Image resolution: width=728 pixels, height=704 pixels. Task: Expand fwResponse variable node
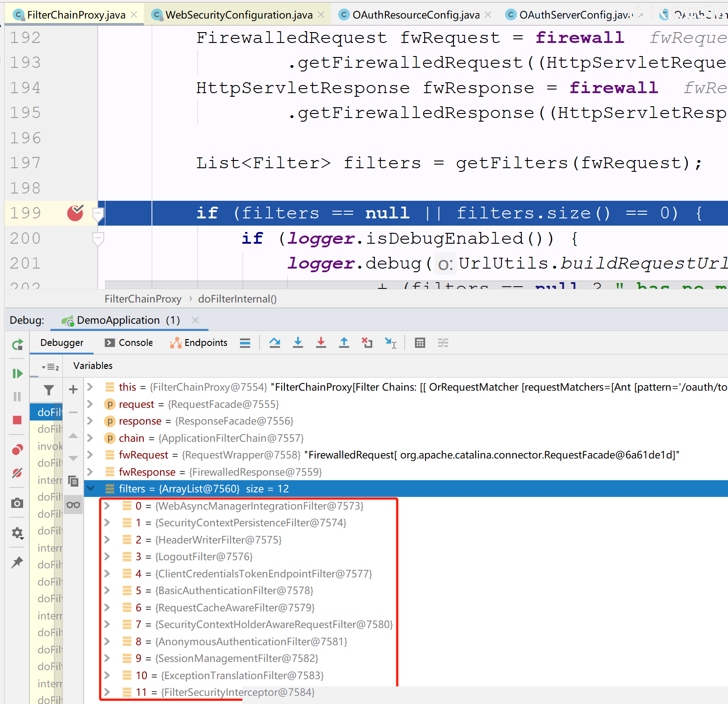click(90, 472)
